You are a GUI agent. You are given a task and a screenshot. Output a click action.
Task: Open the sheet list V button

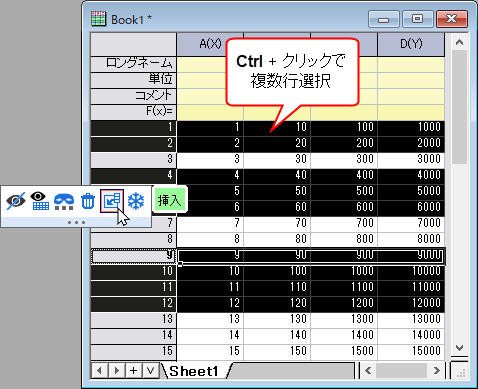pyautogui.click(x=151, y=371)
